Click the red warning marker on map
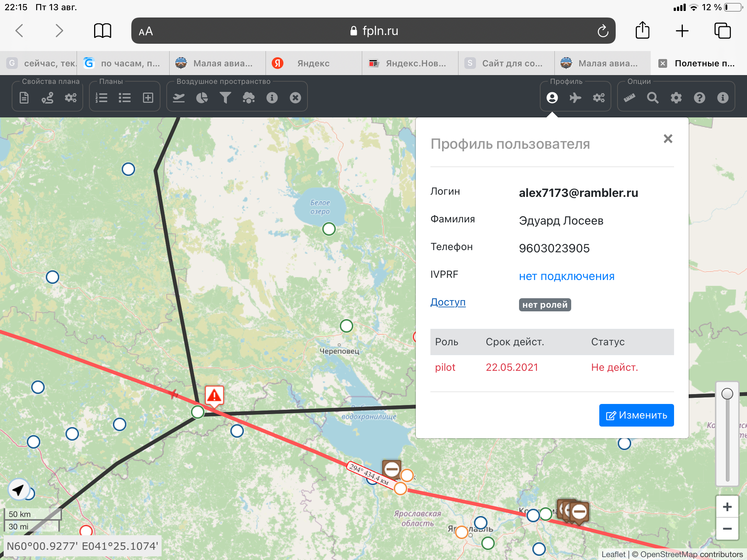 (214, 396)
